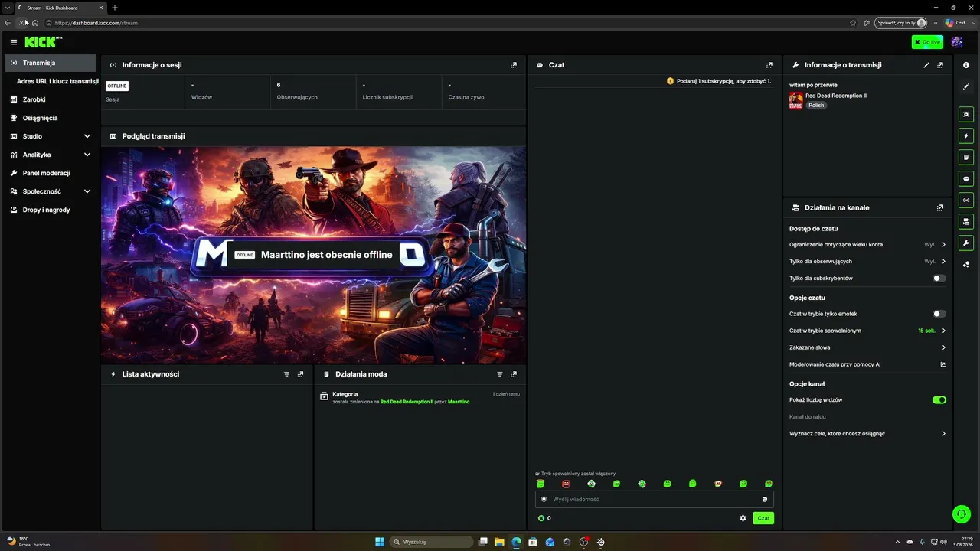Send message with the Czat button
This screenshot has width=980, height=551.
763,518
